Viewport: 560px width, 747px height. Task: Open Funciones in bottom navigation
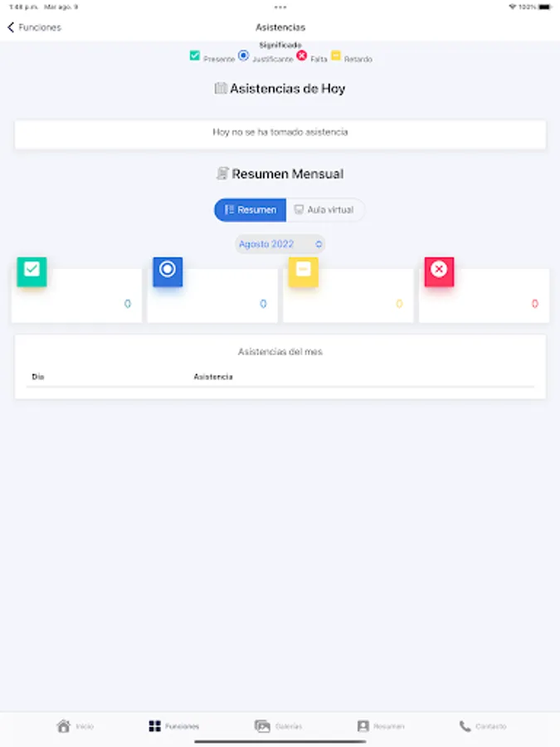[x=174, y=726]
